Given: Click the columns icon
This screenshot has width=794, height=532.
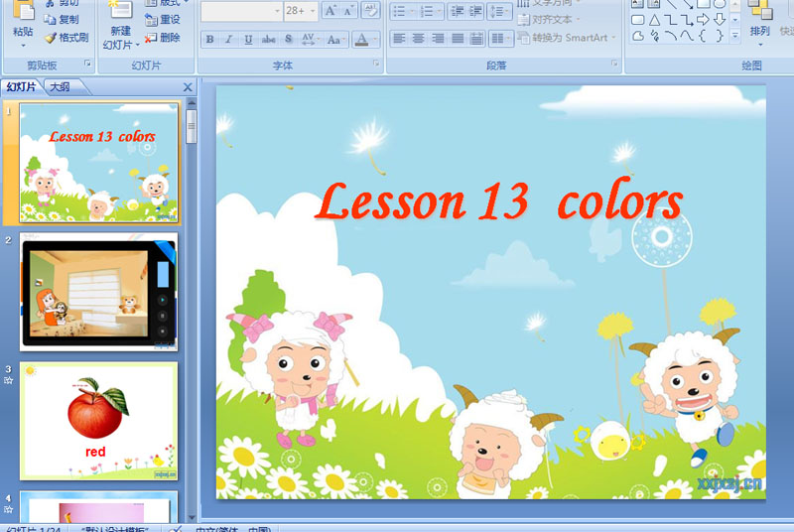Looking at the screenshot, I should click(x=498, y=39).
